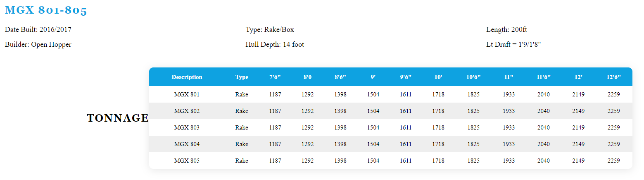
Task: Click the 12'6" draft column header
Action: pyautogui.click(x=613, y=77)
